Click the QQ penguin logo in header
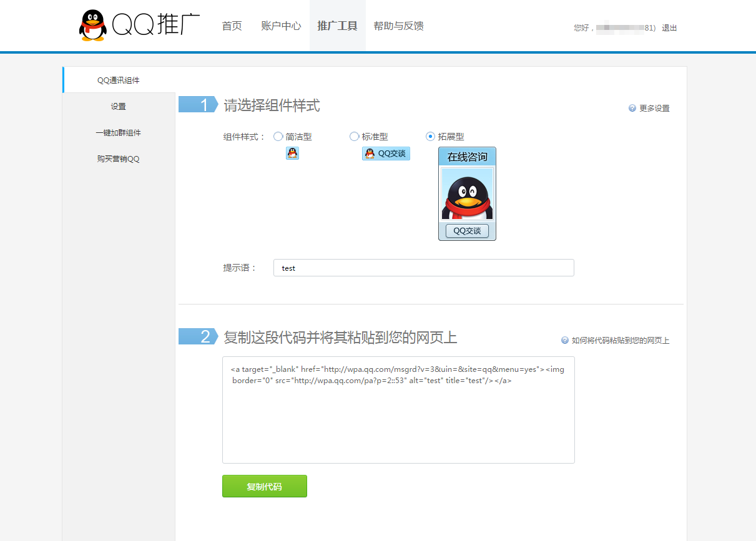Image resolution: width=756 pixels, height=541 pixels. tap(93, 26)
